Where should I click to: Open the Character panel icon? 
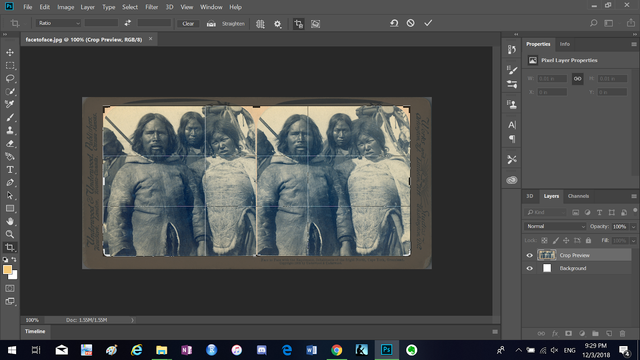pos(512,125)
